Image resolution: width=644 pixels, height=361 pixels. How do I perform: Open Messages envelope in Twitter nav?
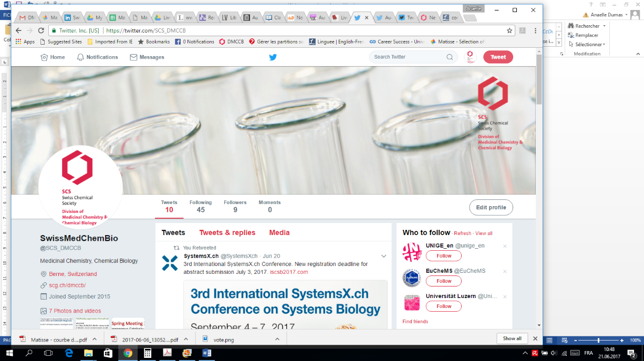click(133, 57)
